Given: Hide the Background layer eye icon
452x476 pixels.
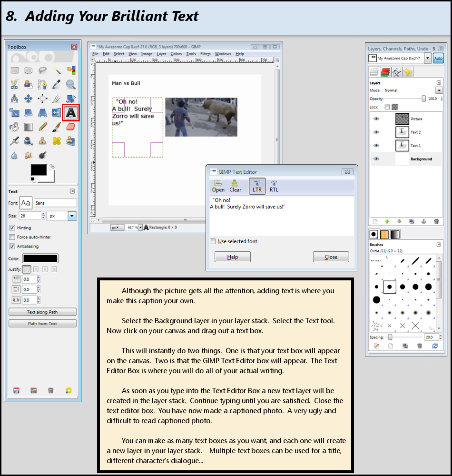Looking at the screenshot, I should (376, 159).
